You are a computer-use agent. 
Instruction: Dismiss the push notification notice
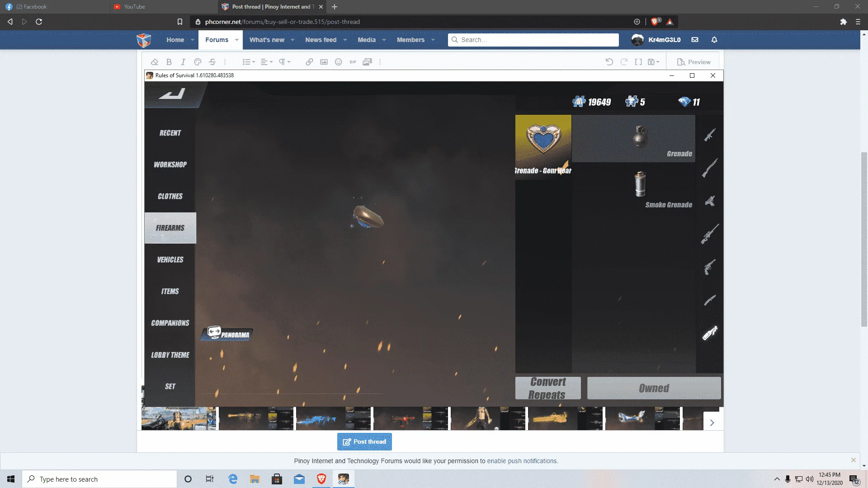854,460
